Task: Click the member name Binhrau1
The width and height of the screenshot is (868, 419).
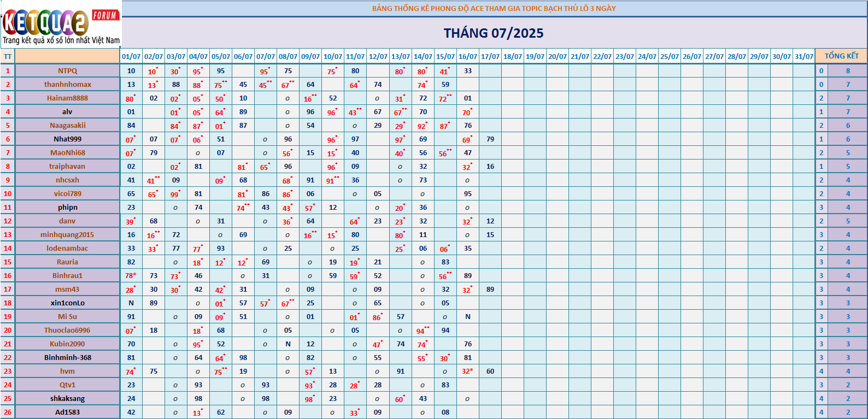Action: [68, 276]
